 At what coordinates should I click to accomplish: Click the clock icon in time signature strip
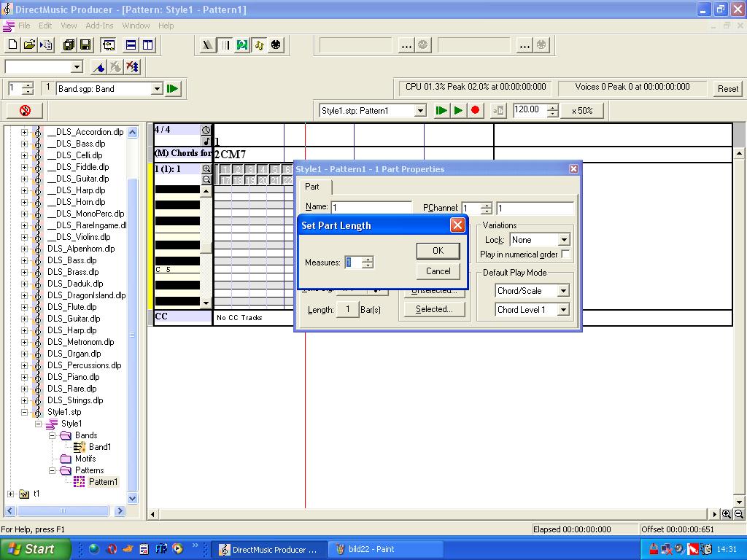[x=206, y=130]
